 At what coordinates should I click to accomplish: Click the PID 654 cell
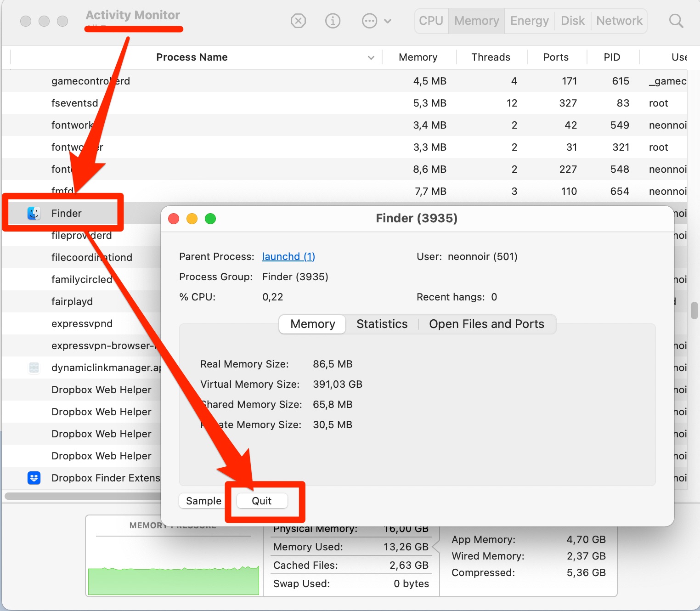pos(620,191)
